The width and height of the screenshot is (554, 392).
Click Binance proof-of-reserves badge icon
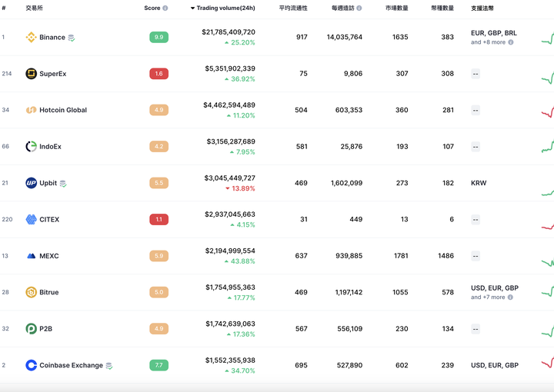[x=72, y=38]
